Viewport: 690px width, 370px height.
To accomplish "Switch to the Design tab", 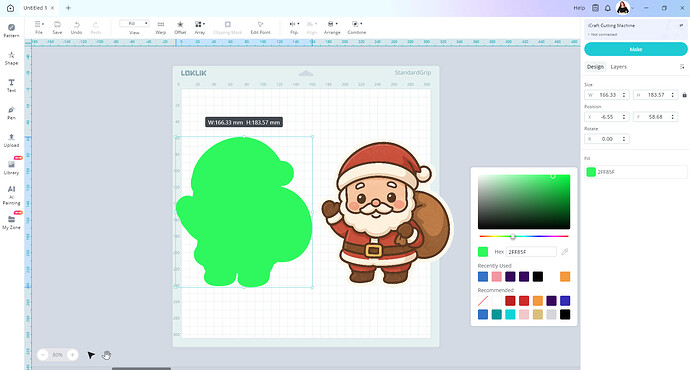I will coord(595,67).
